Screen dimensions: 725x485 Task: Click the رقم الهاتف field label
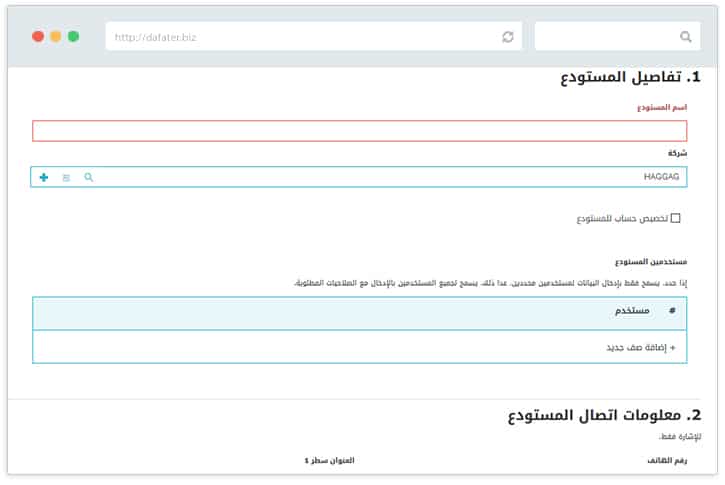tap(669, 460)
